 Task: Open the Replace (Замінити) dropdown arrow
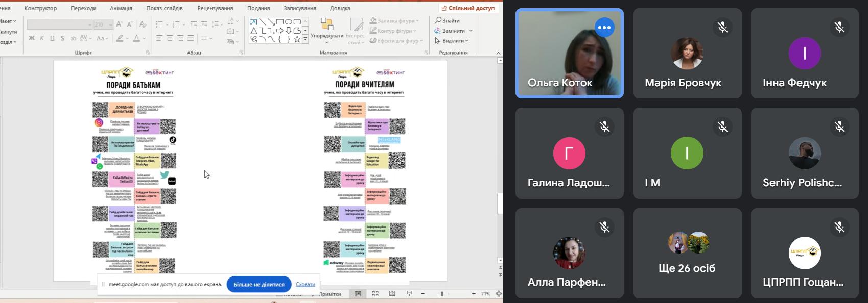pyautogui.click(x=471, y=31)
